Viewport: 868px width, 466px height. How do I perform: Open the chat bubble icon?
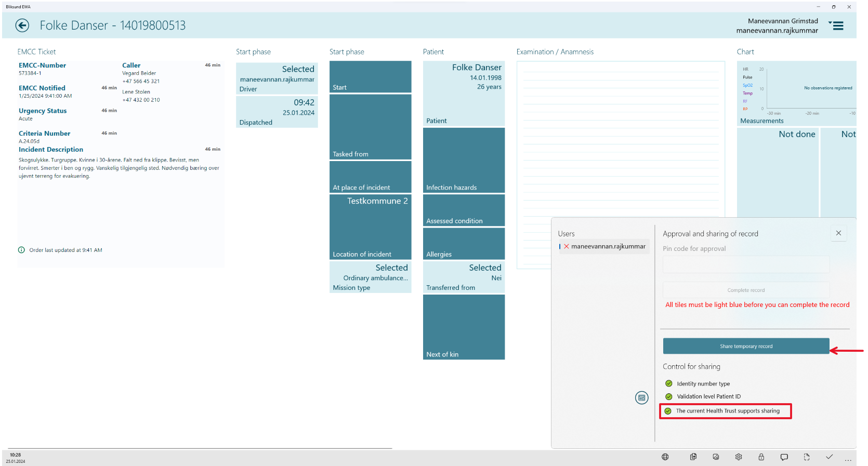[x=784, y=457]
